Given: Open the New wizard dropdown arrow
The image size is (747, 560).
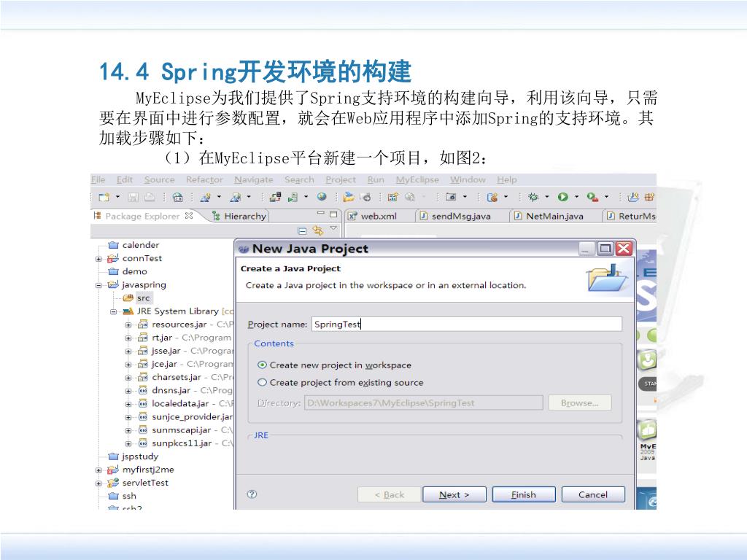Looking at the screenshot, I should click(x=117, y=197).
